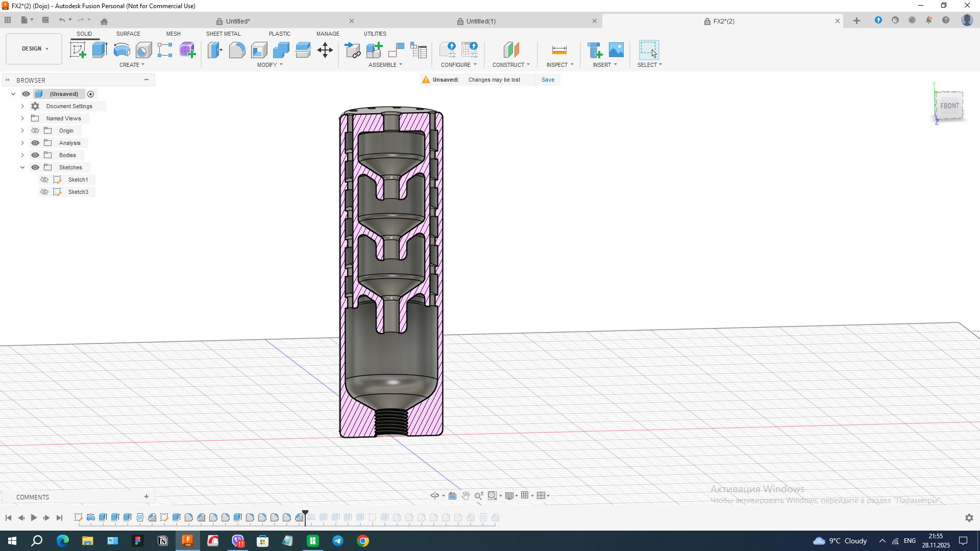Show hidden Sketch1 via eye icon

44,180
